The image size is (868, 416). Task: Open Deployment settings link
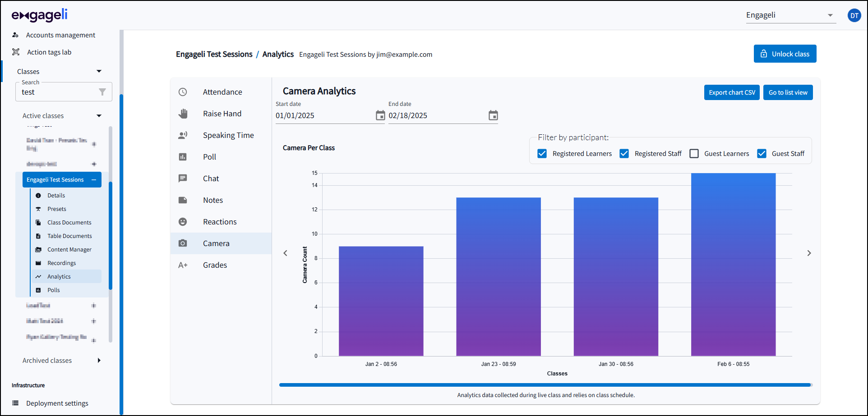click(x=57, y=403)
